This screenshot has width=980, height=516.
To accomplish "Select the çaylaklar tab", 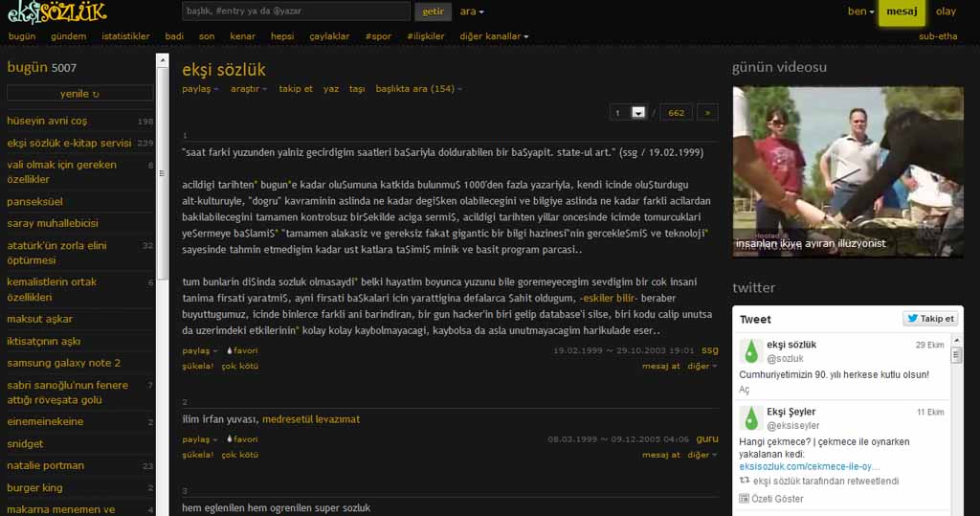I will [329, 36].
